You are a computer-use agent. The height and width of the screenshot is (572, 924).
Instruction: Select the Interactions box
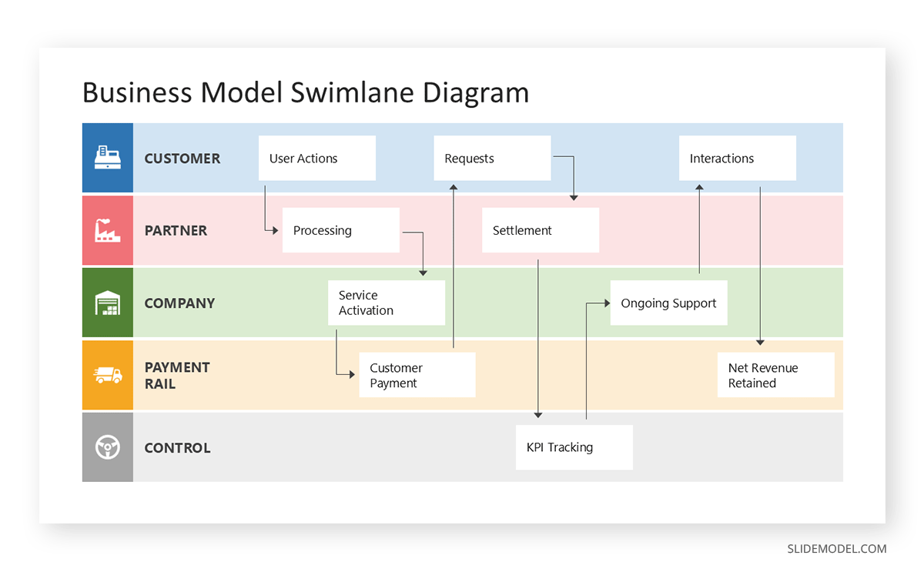tap(737, 158)
